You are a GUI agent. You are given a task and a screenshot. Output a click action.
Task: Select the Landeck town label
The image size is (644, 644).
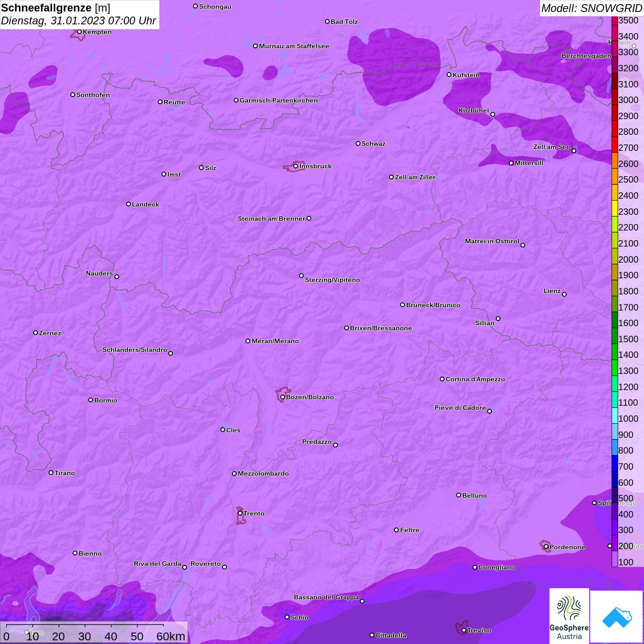point(145,204)
